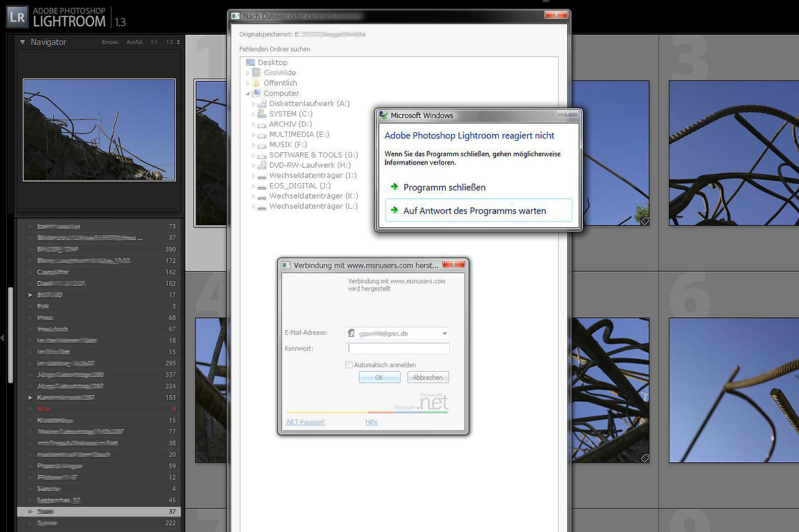
Task: Select the folder row showing 390 photos
Action: point(99,250)
